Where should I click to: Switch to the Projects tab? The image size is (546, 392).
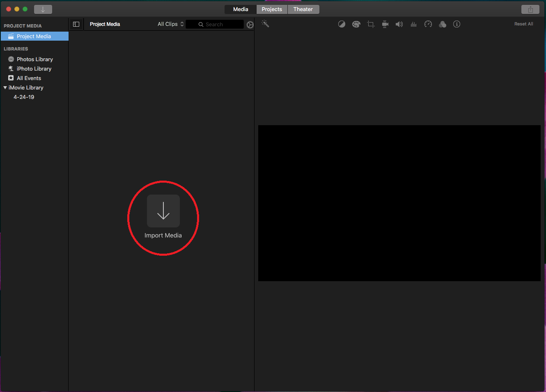click(x=272, y=9)
